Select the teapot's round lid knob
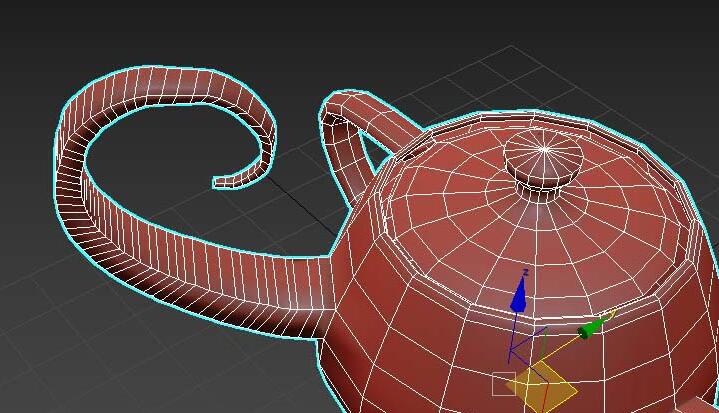719x413 pixels. pyautogui.click(x=543, y=164)
